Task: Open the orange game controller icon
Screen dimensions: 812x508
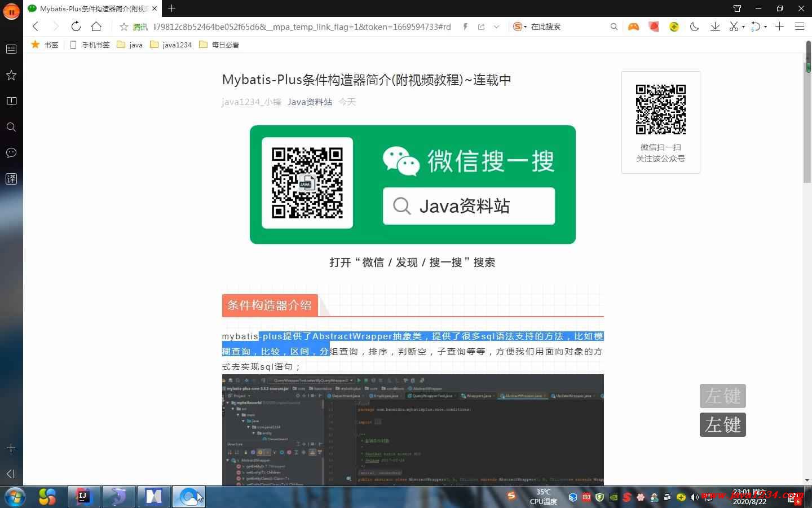Action: point(634,27)
